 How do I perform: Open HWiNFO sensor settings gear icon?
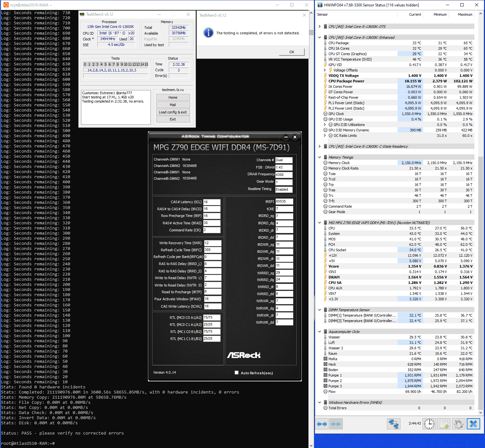459,424
